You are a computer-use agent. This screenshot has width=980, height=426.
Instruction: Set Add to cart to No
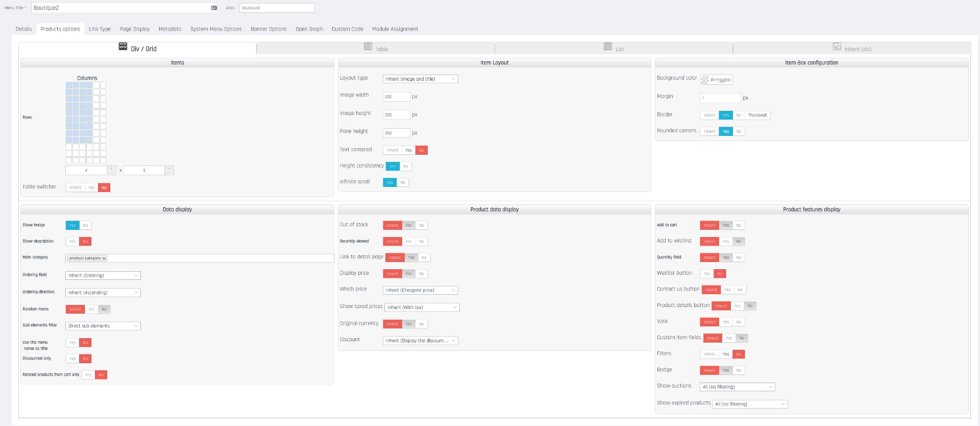739,225
